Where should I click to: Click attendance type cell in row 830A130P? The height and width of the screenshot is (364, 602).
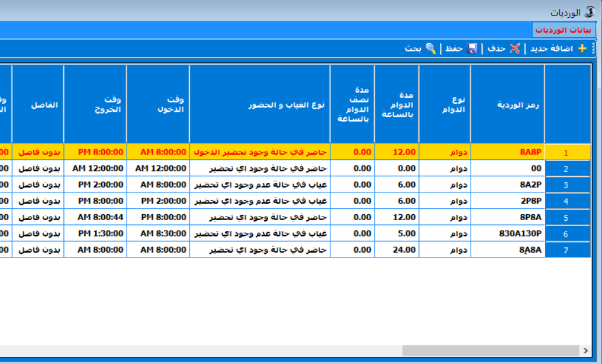pos(260,233)
